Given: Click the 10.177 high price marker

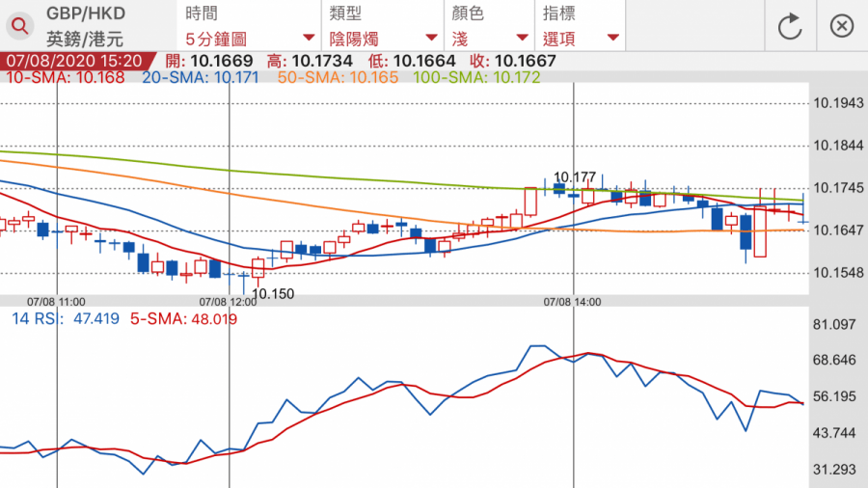Looking at the screenshot, I should click(x=574, y=176).
